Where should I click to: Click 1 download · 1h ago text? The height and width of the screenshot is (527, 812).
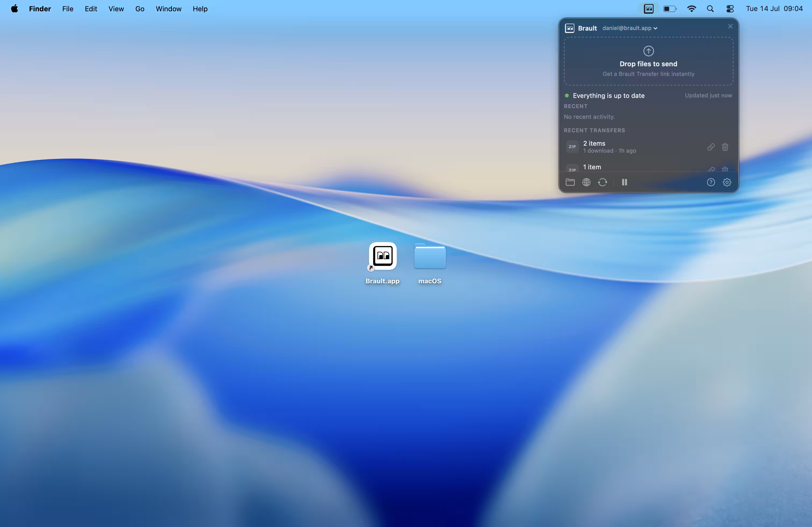pos(609,151)
